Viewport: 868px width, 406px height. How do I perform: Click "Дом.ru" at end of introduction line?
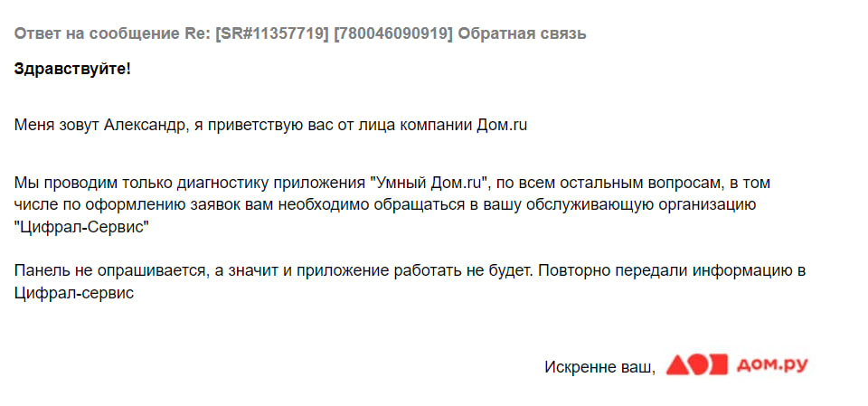501,126
